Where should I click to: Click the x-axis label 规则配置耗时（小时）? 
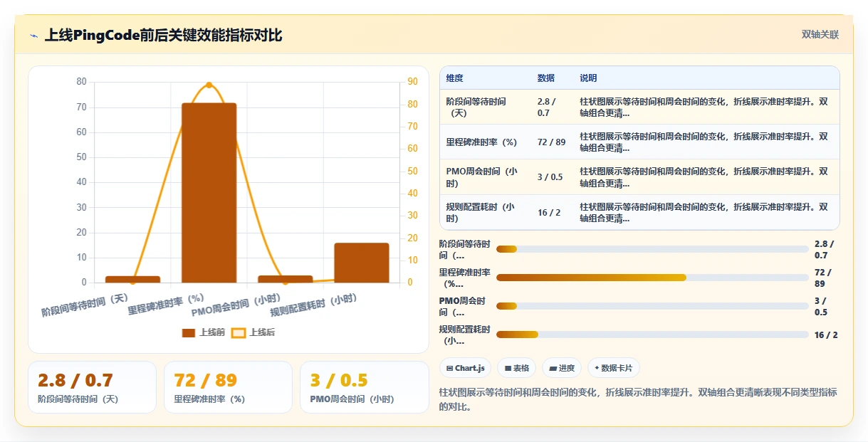314,305
